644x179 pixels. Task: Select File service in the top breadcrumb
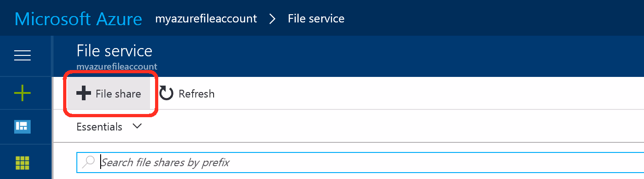click(316, 19)
